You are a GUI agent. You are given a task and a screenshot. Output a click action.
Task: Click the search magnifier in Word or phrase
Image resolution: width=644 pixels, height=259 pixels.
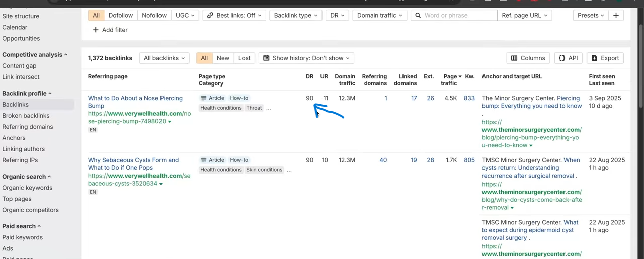point(418,16)
